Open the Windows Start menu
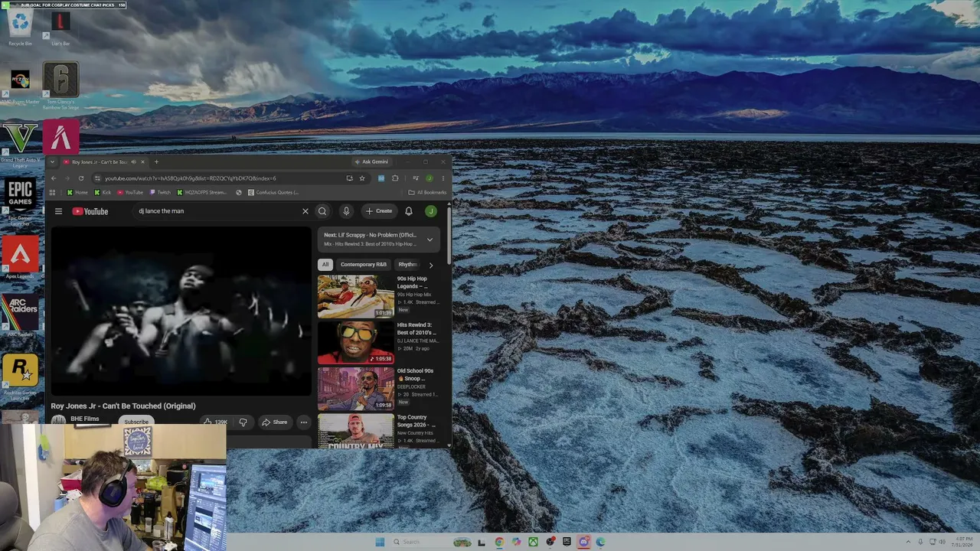Image resolution: width=980 pixels, height=551 pixels. (x=380, y=542)
